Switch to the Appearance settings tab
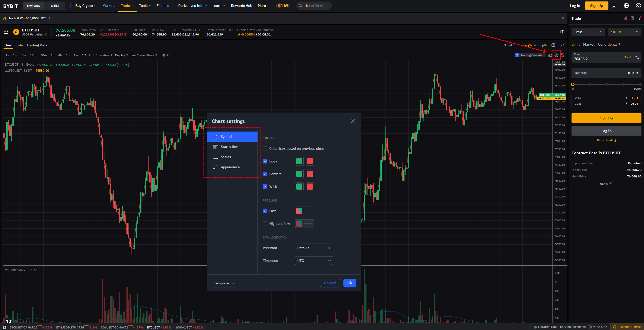 click(230, 167)
